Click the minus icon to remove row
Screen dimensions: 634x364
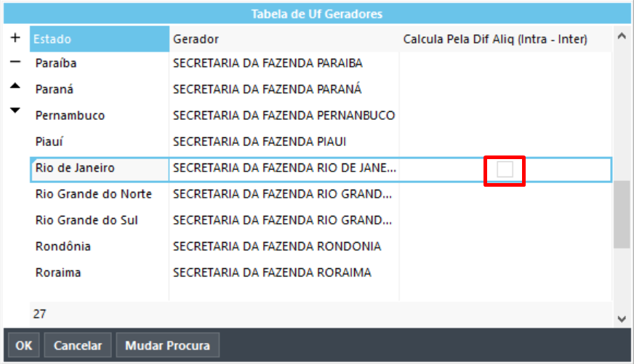tap(15, 62)
